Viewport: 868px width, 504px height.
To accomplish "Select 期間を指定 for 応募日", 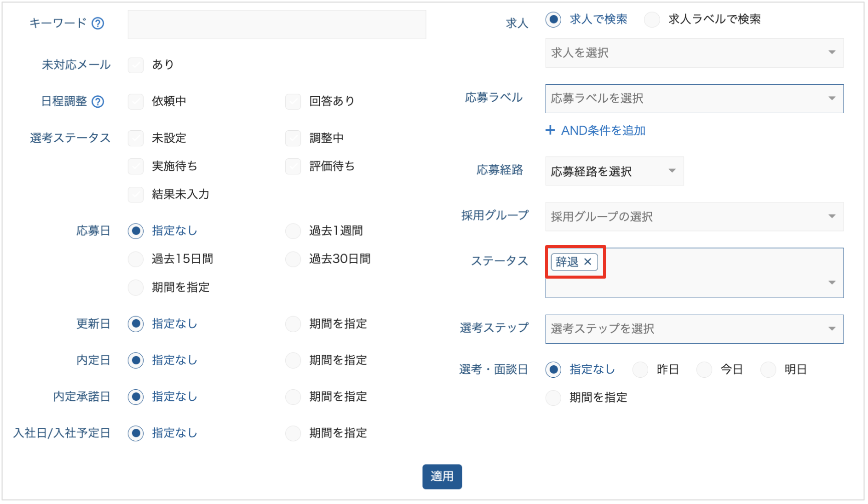I will click(136, 288).
